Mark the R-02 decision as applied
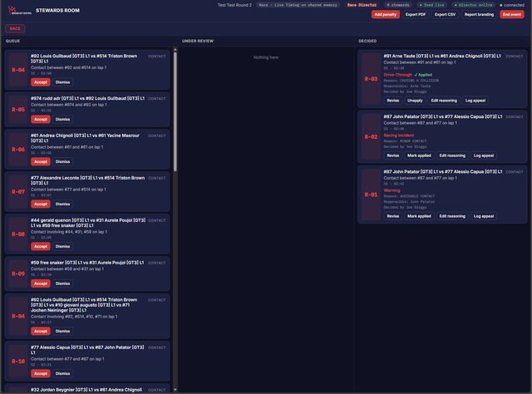This screenshot has height=394, width=532. (x=419, y=155)
